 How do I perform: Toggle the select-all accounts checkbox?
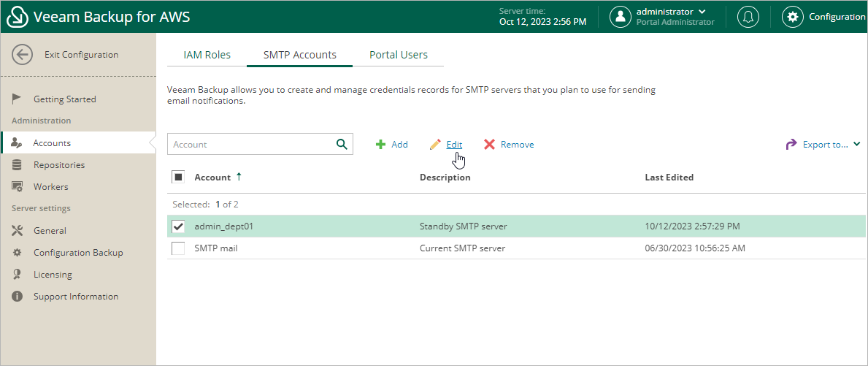[178, 177]
